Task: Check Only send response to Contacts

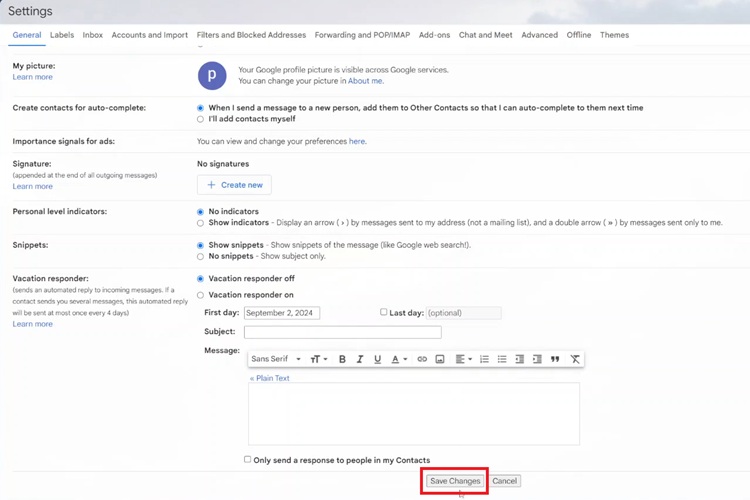Action: click(247, 459)
